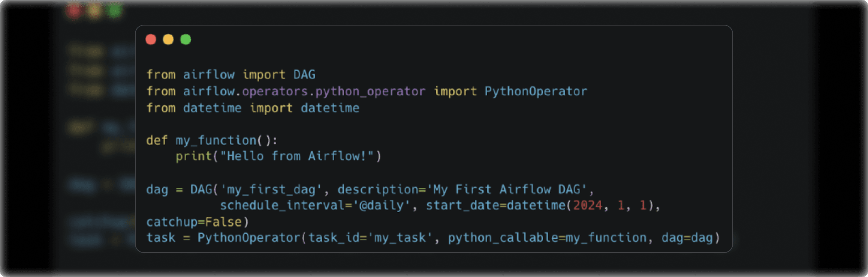Viewport: 868px width, 277px height.
Task: Click the catchup=False argument
Action: point(194,222)
